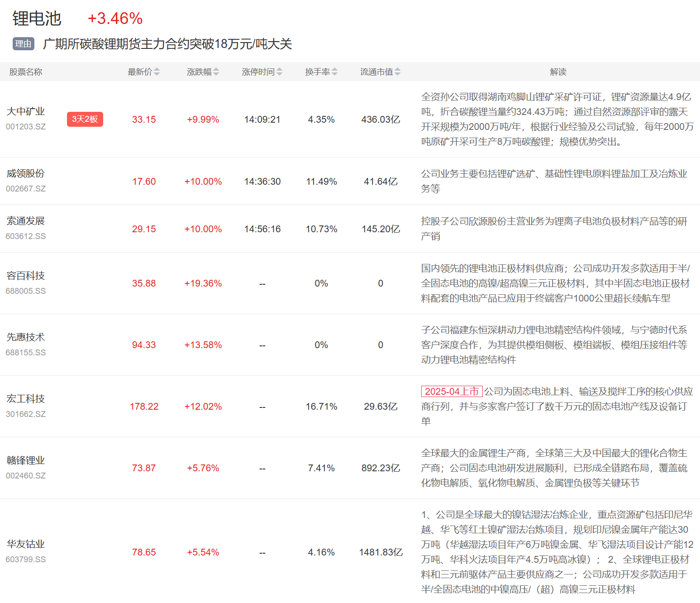Toggle sorting on 涨停时间 column
This screenshot has width=700, height=603.
click(279, 72)
